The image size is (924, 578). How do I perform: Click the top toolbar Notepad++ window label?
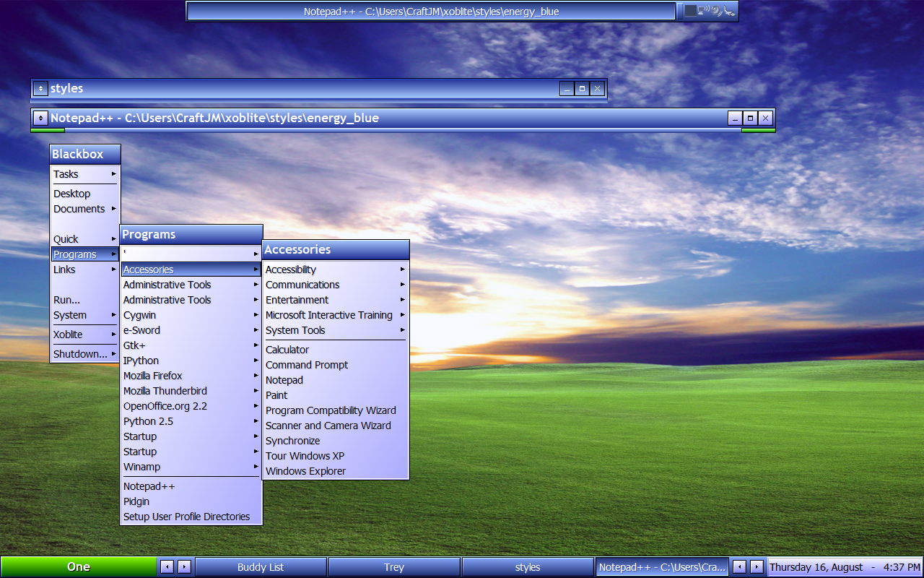(431, 11)
